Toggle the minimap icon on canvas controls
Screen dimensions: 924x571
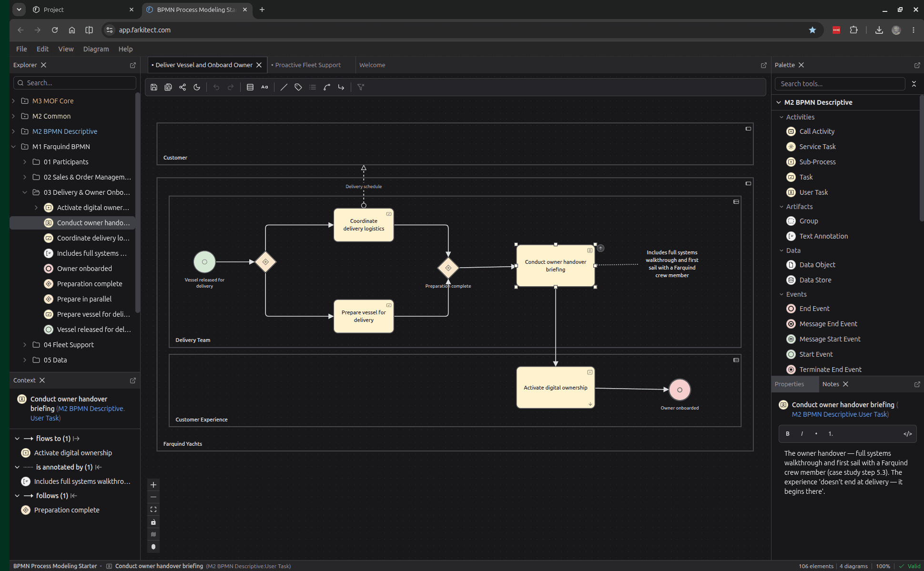pos(153,534)
